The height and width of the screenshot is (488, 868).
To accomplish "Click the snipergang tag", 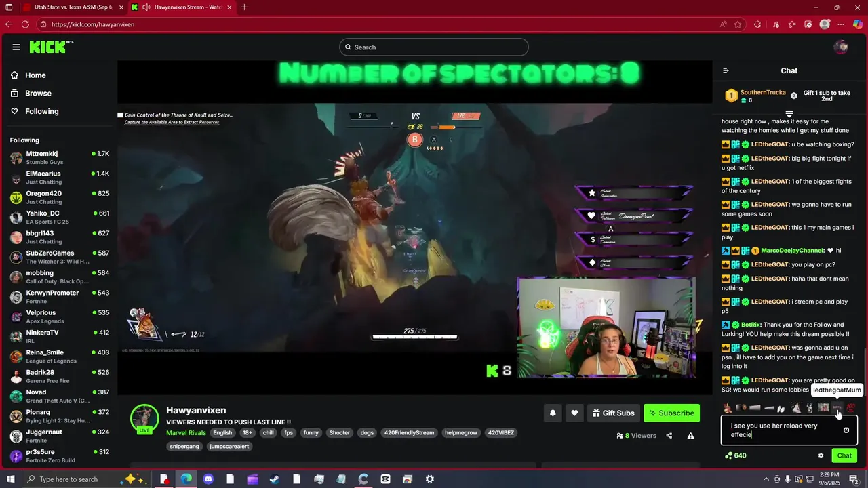I will [x=184, y=446].
